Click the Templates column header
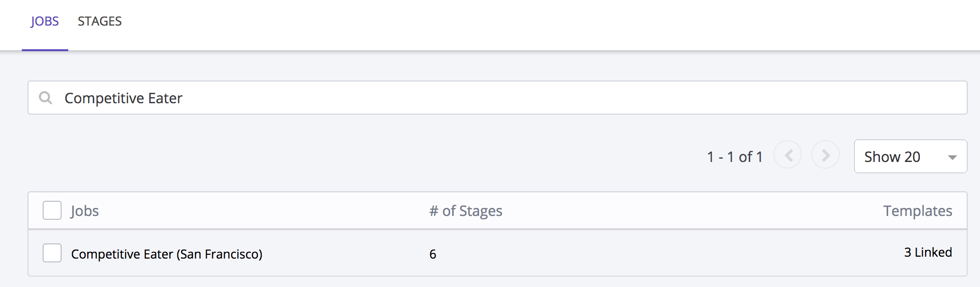The height and width of the screenshot is (287, 980). pyautogui.click(x=917, y=211)
